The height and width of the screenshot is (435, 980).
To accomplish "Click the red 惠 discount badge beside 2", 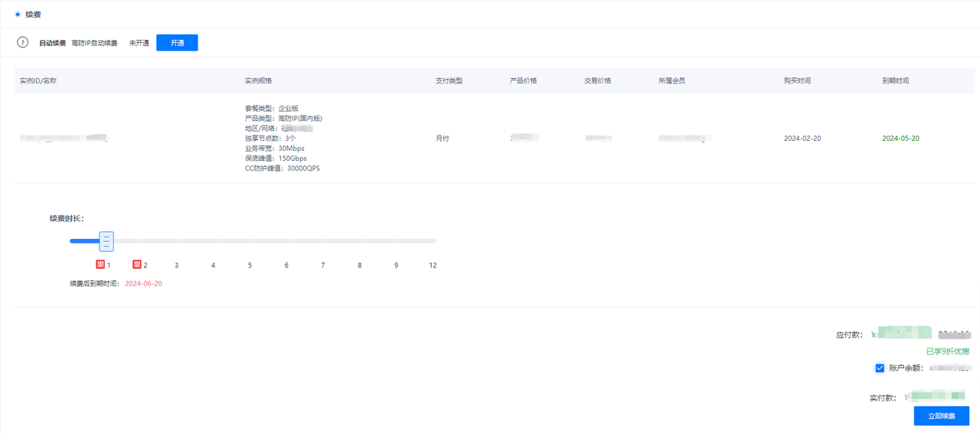I will (x=137, y=265).
